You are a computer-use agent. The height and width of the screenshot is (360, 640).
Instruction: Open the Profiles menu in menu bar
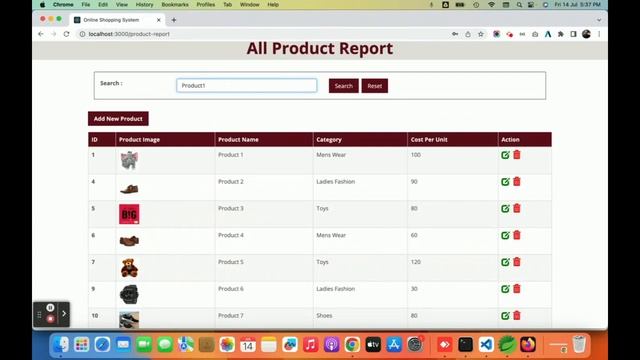pos(206,4)
